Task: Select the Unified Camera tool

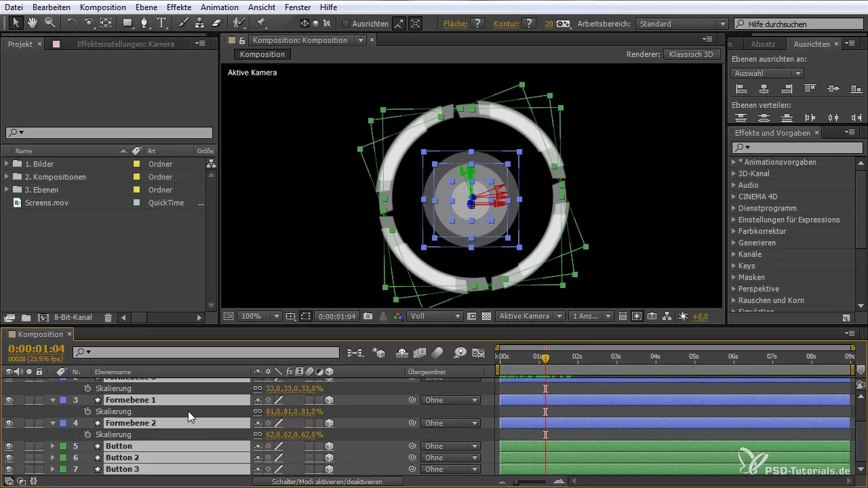Action: pos(89,23)
